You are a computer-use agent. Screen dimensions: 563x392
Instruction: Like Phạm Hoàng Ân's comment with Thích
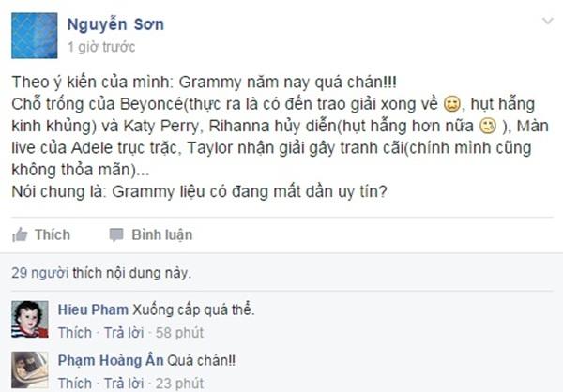pos(75,383)
